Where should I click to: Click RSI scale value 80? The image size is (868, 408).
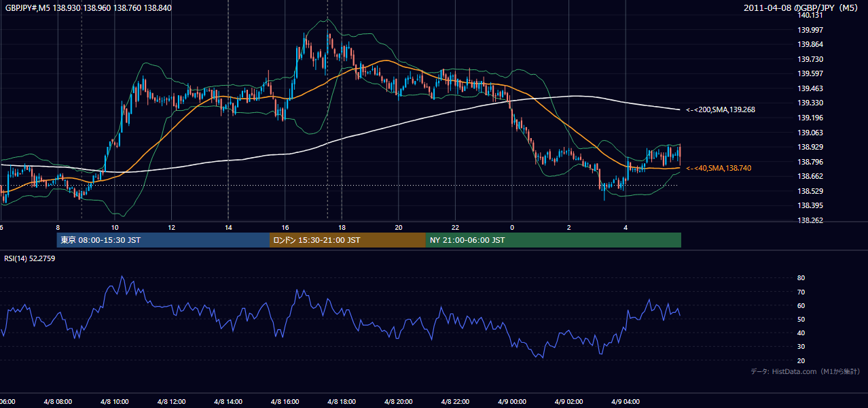pos(801,278)
